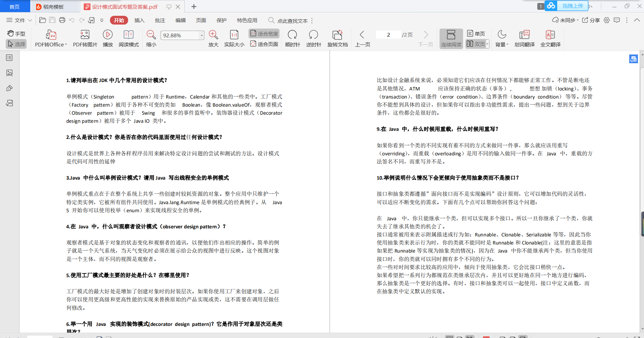Expand the 双页 dropdown arrow
The image size is (644, 338).
coord(487,44)
